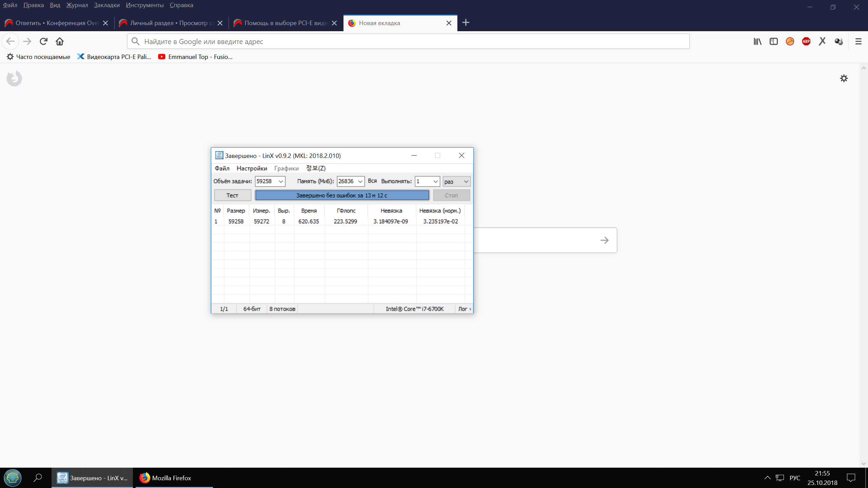
Task: Open the Firefox library icon
Action: [x=757, y=41]
